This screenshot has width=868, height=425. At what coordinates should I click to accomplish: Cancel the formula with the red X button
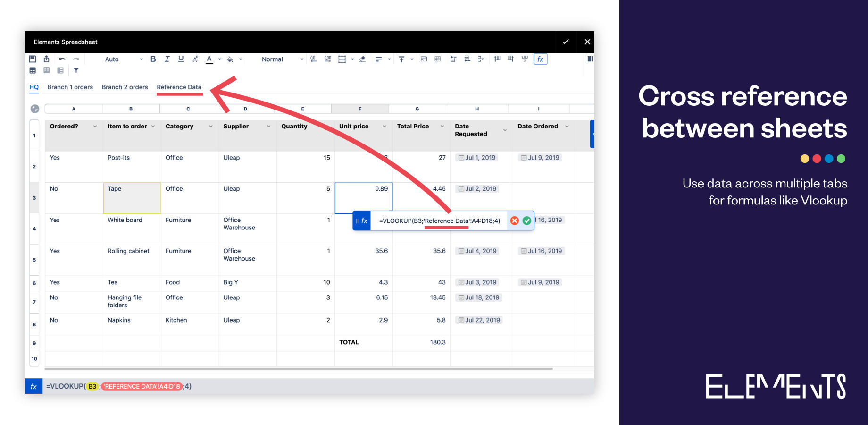[x=514, y=220]
